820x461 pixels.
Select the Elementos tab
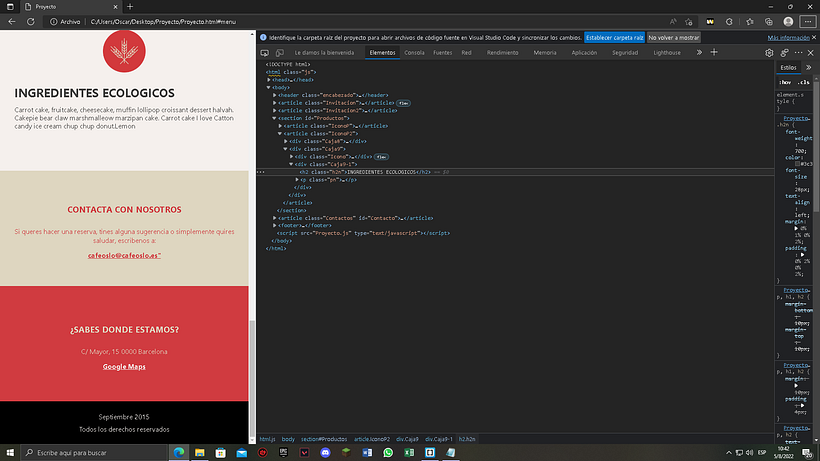pyautogui.click(x=382, y=53)
